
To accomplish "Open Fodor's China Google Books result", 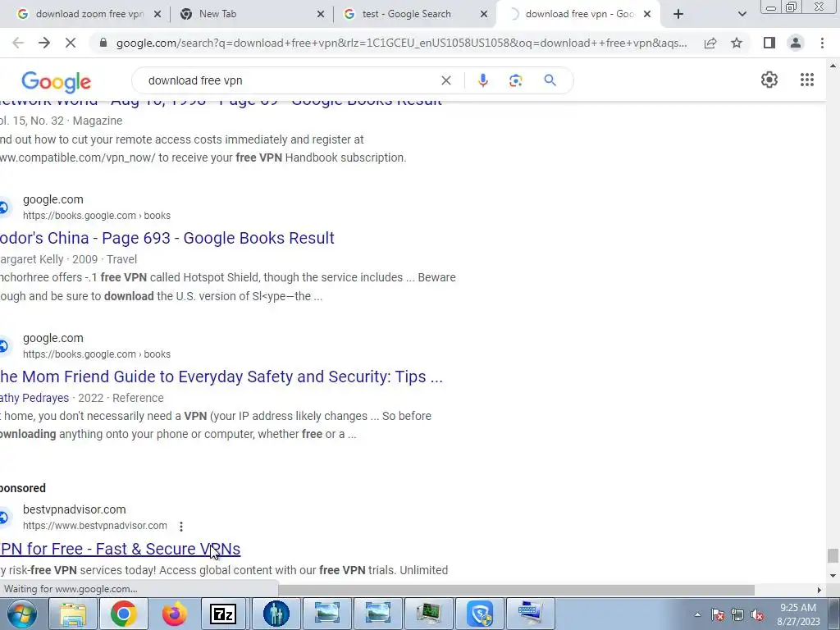I will (x=167, y=238).
